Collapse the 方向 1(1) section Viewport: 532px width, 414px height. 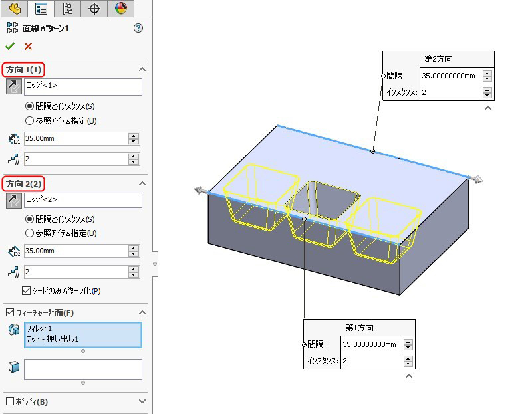click(x=142, y=70)
